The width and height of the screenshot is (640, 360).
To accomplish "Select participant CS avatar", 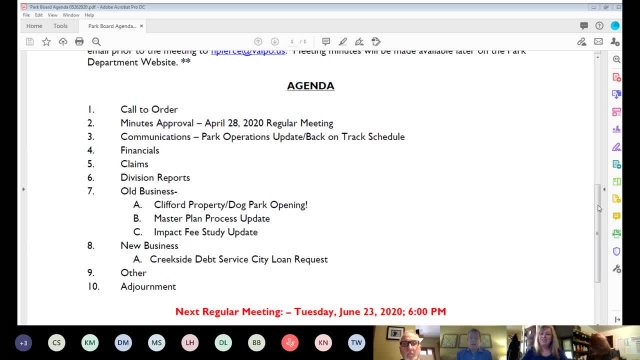I will (56, 343).
